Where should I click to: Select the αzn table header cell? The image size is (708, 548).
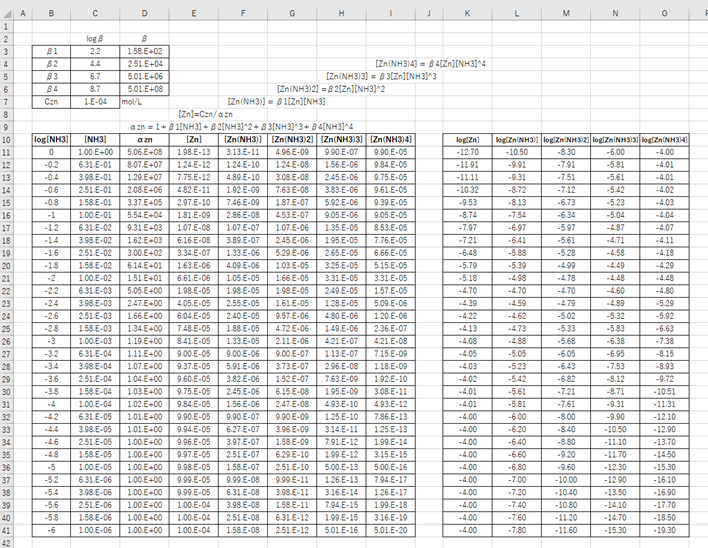point(144,140)
